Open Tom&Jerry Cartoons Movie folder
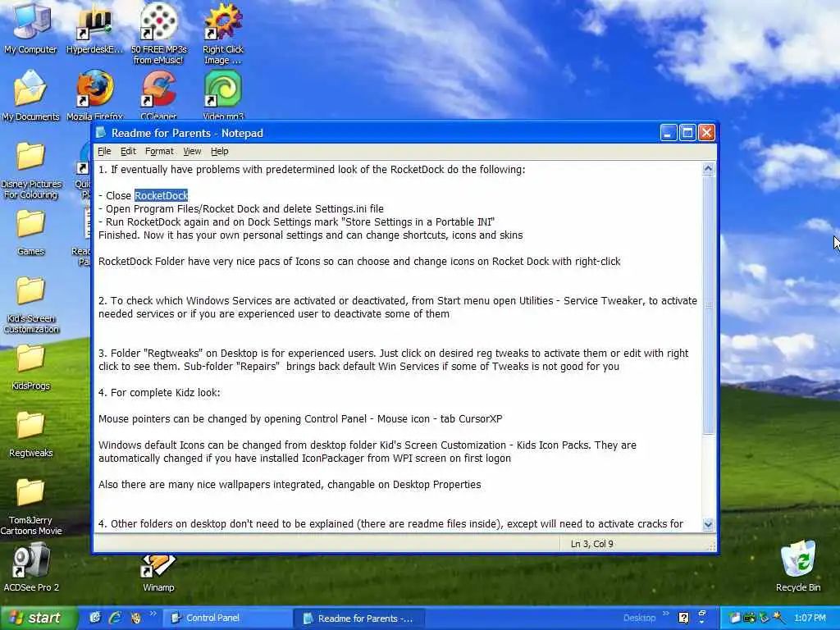Screen dimensions: 840x630 [x=30, y=507]
